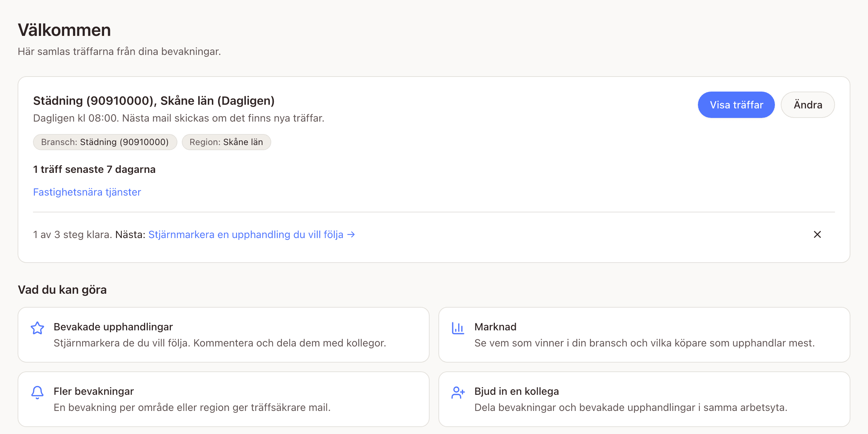Click the description Dela bevakningar och bevakade upphandlingar
The width and height of the screenshot is (868, 434).
pyautogui.click(x=631, y=407)
